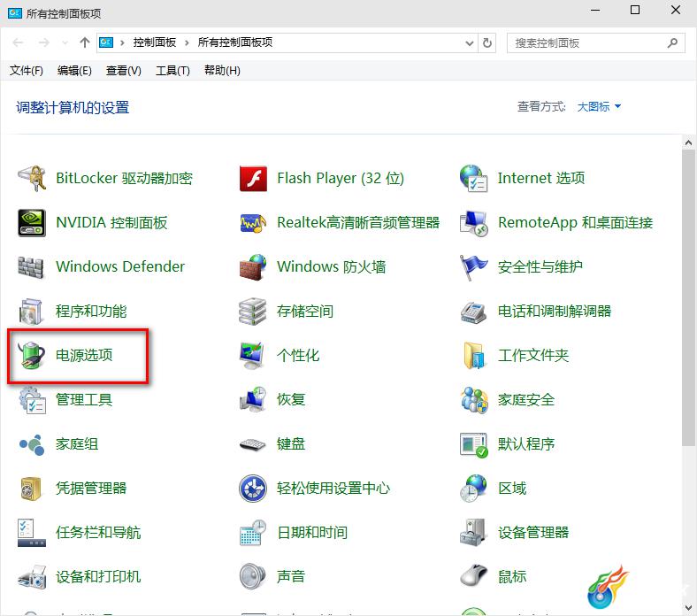Open the 声音 speaker icon
The width and height of the screenshot is (697, 616).
pos(253,577)
